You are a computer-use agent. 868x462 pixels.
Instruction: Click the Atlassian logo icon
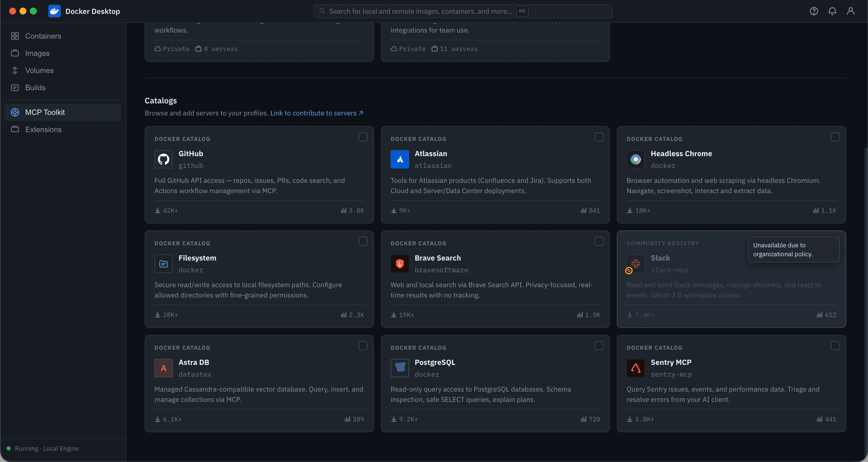pos(400,159)
